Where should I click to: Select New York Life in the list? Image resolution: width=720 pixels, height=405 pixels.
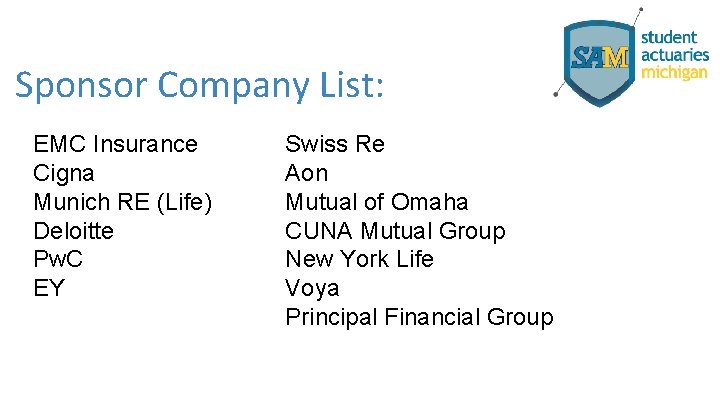360,259
